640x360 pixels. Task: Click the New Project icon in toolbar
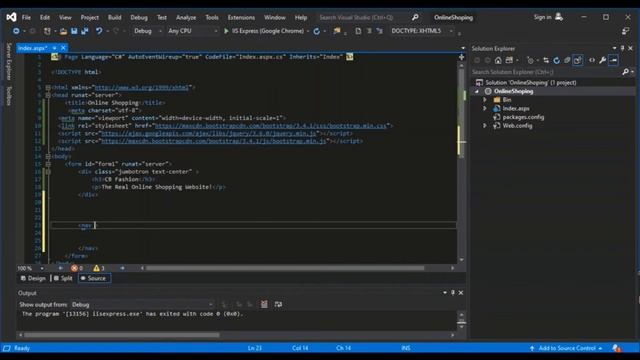point(47,31)
